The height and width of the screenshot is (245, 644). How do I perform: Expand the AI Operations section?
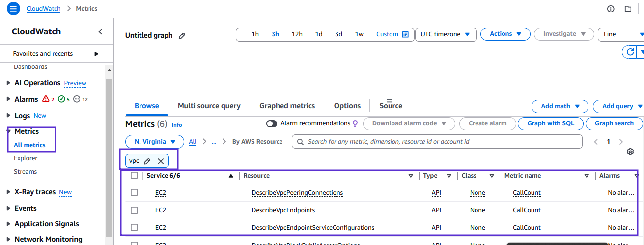pos(8,83)
